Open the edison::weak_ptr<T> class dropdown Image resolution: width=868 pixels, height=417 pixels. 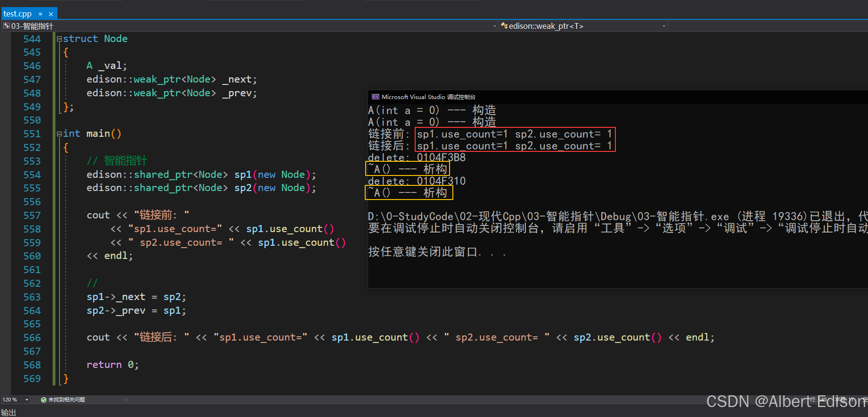coord(583,26)
